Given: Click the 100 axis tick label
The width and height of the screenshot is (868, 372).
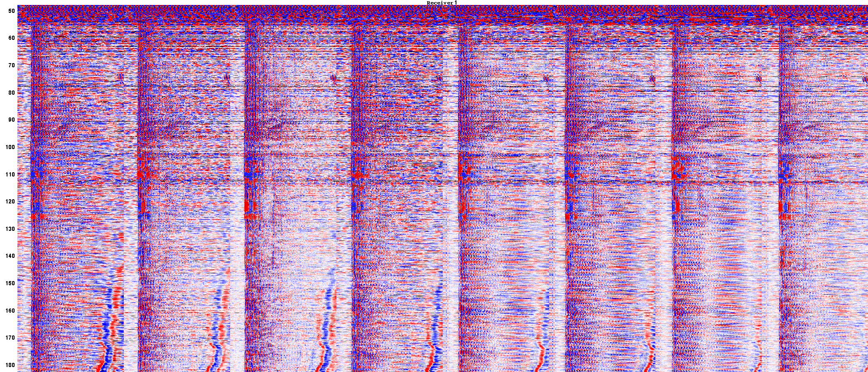Looking at the screenshot, I should tap(10, 147).
